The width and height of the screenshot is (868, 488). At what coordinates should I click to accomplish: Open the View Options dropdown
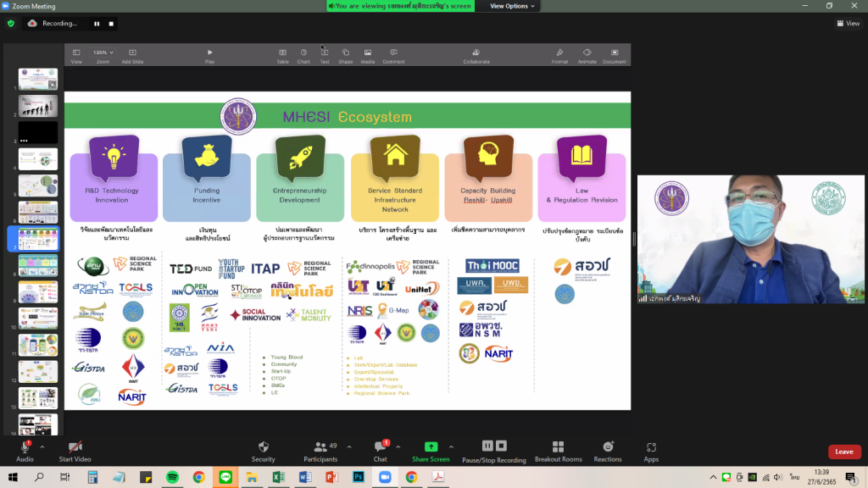(512, 6)
